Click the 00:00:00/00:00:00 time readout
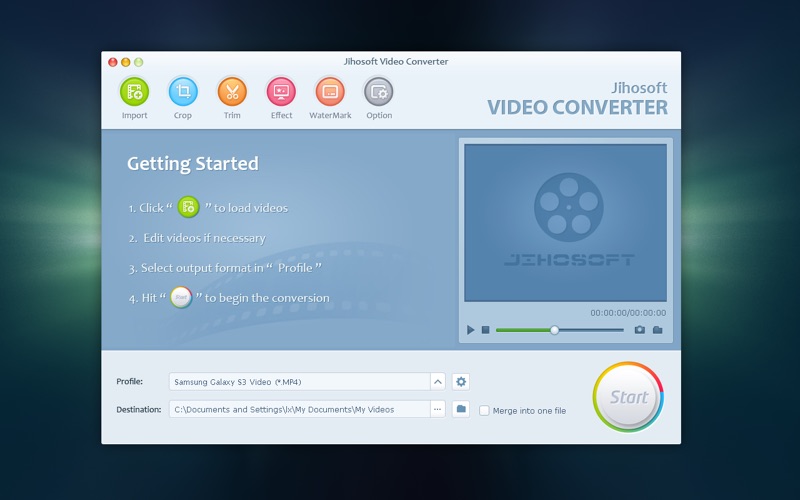800x500 pixels. pos(628,313)
